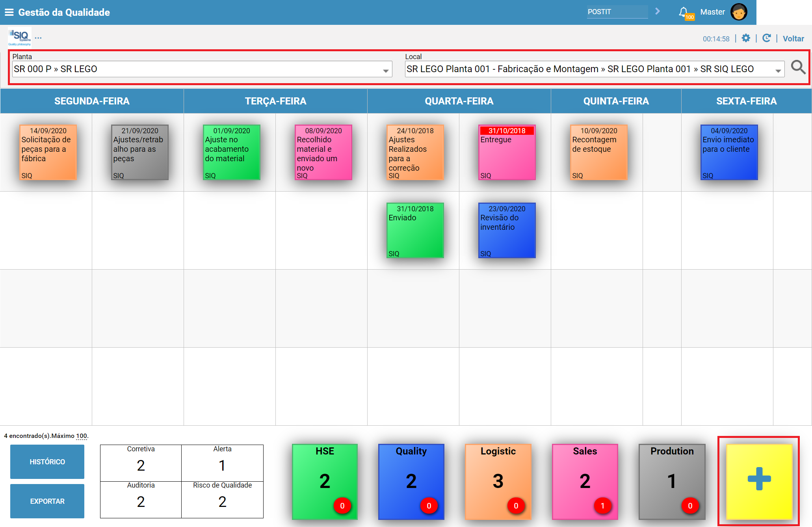Image resolution: width=812 pixels, height=527 pixels.
Task: Click the '4 encontrado(s).Máximo 100.' text
Action: [46, 436]
